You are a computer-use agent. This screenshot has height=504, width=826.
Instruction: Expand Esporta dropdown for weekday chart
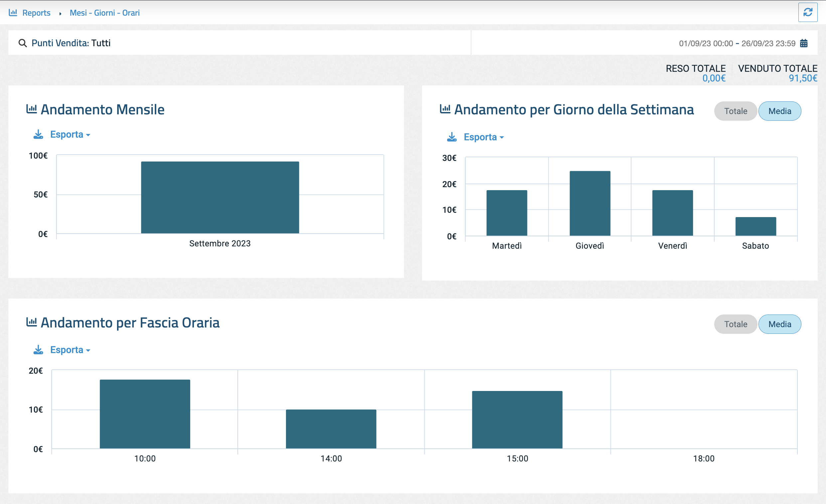(x=483, y=137)
